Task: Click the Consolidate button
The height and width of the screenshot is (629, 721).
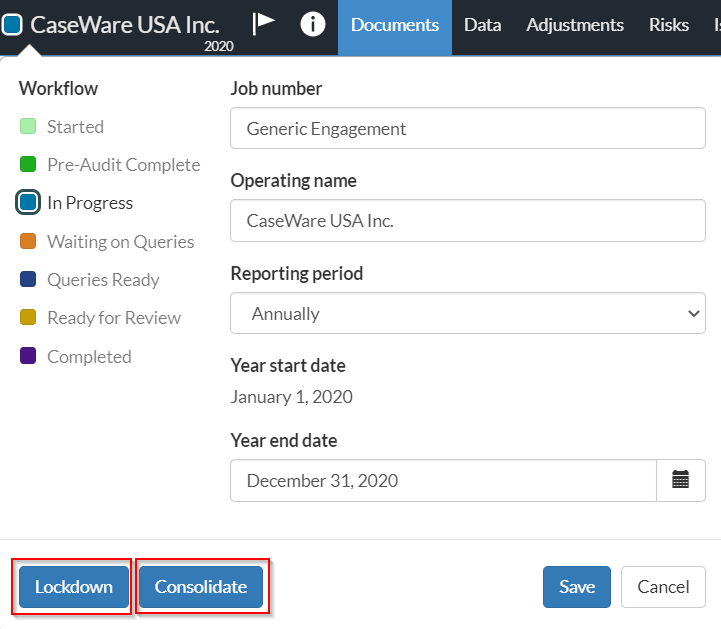Action: click(201, 587)
